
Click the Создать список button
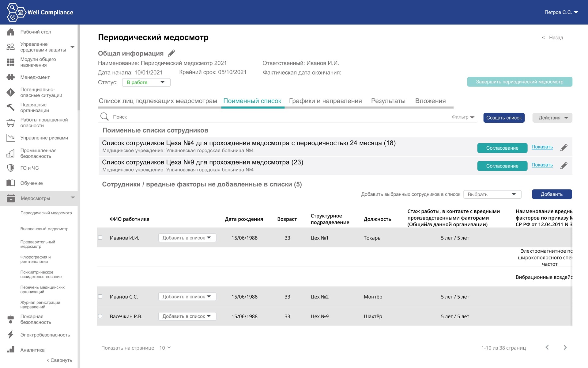click(504, 118)
